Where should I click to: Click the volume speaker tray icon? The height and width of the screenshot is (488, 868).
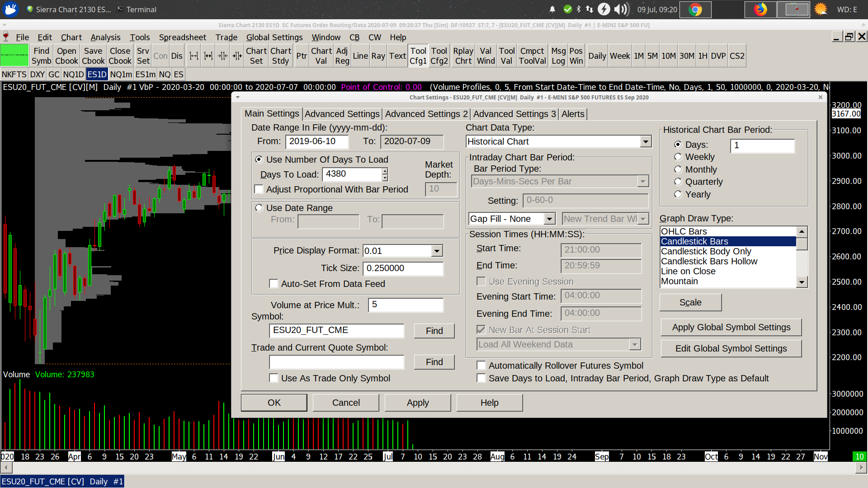tap(621, 9)
